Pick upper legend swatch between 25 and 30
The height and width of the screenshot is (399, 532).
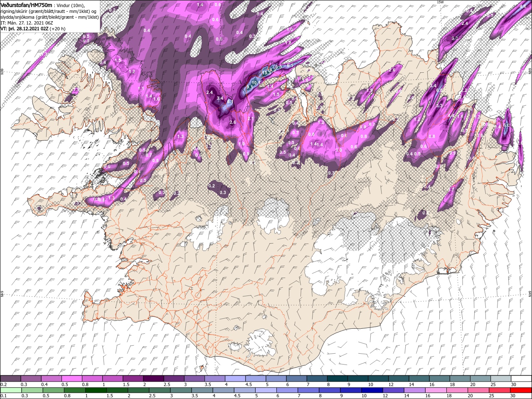pos(500,379)
